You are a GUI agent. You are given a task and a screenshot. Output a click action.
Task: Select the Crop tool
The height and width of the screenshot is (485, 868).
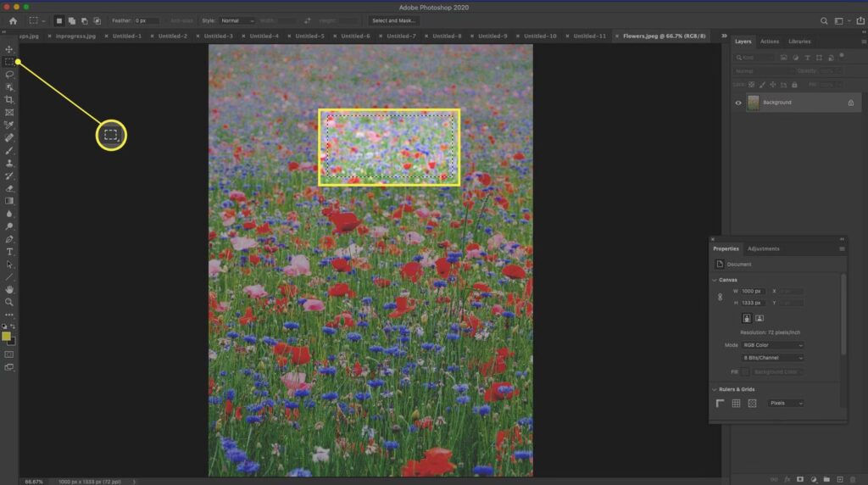coord(9,100)
